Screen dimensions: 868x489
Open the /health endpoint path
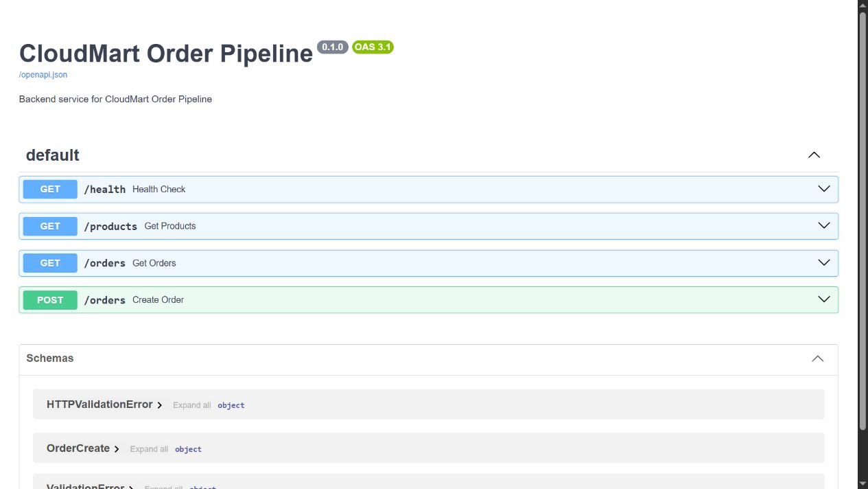click(105, 190)
